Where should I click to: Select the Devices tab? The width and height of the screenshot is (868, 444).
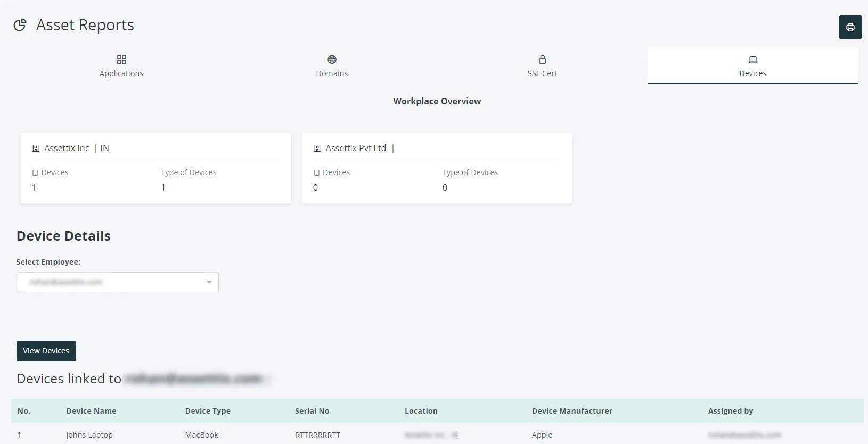point(752,66)
